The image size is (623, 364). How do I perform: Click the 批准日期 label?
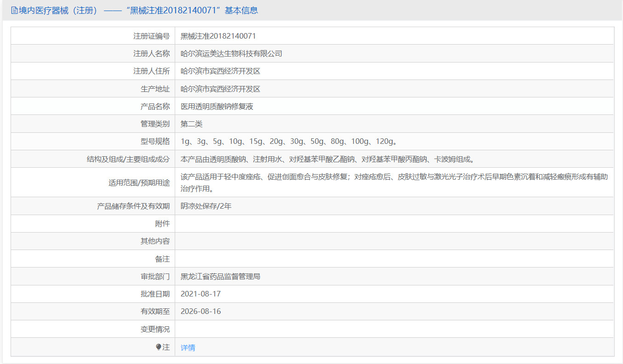pyautogui.click(x=155, y=294)
